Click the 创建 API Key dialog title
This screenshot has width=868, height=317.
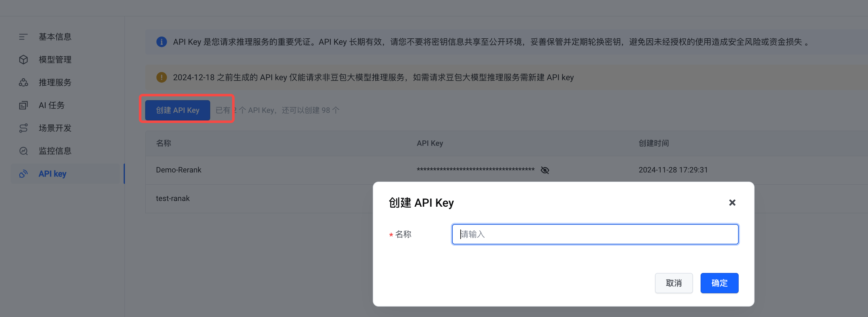pyautogui.click(x=421, y=203)
